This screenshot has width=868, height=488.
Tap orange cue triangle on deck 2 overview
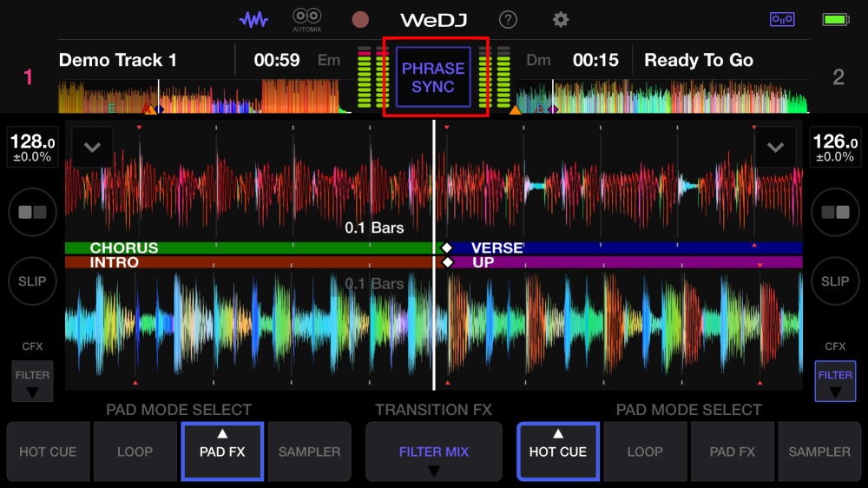pyautogui.click(x=516, y=109)
